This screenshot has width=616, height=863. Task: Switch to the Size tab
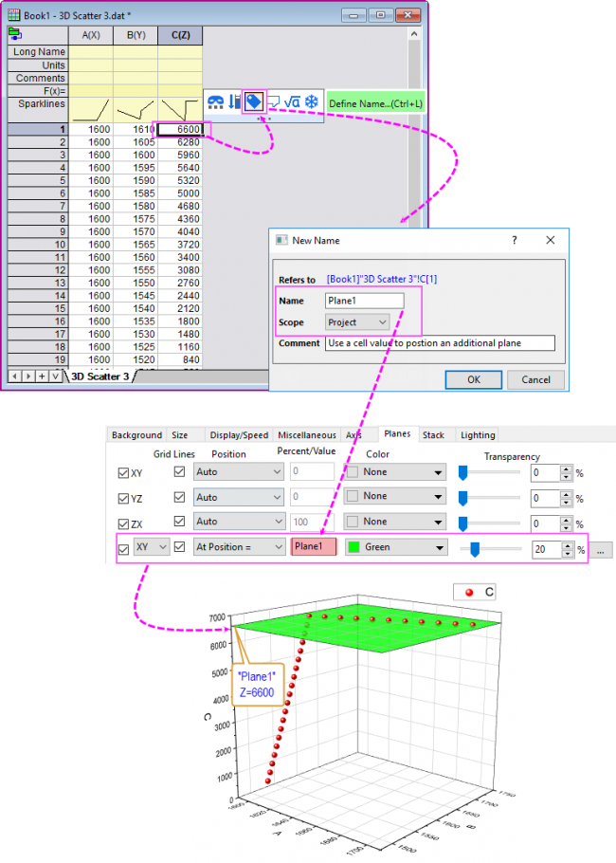coord(180,434)
